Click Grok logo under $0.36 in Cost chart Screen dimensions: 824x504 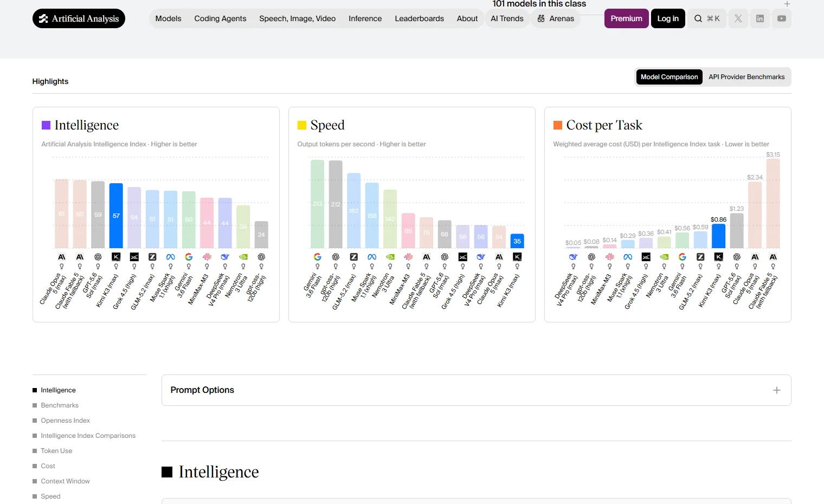pos(646,257)
